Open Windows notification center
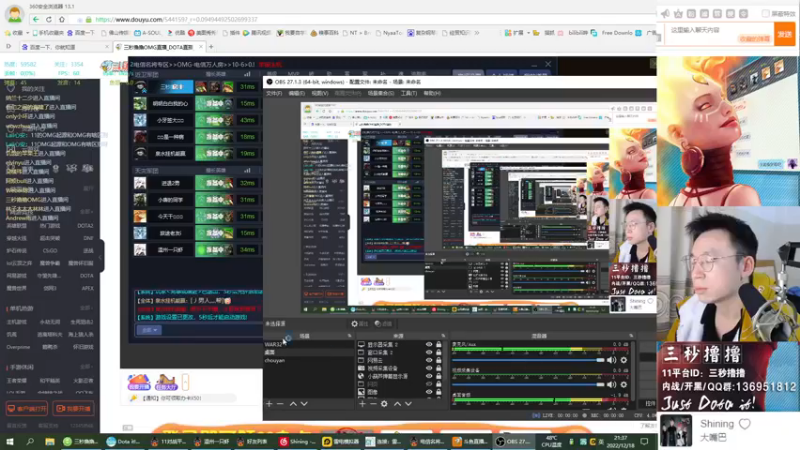This screenshot has width=800, height=450. tap(644, 441)
